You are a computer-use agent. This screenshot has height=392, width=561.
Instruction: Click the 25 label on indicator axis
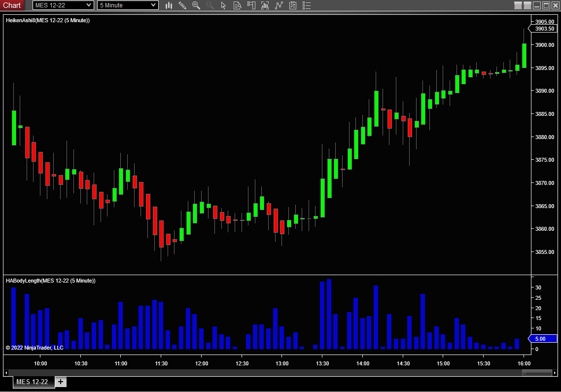click(538, 298)
